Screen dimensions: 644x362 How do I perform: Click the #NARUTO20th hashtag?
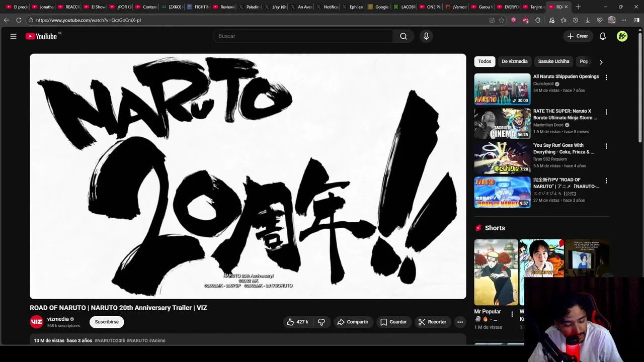[x=110, y=340]
